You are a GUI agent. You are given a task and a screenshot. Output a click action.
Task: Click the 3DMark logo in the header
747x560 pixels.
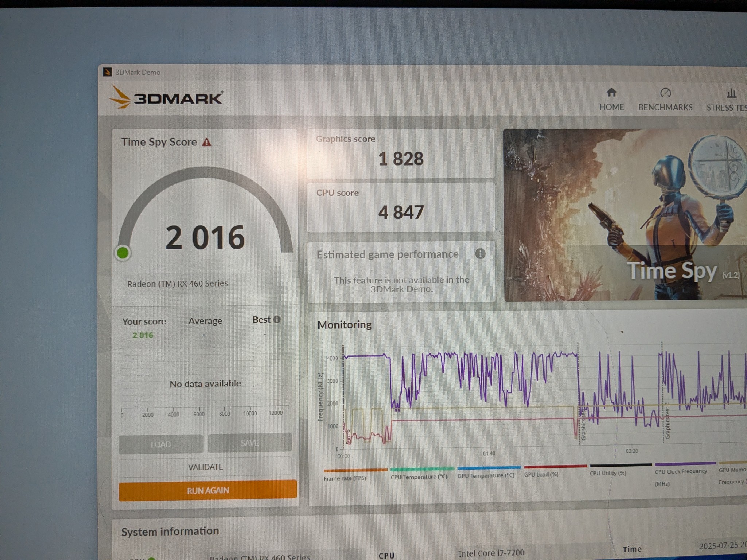pos(166,97)
